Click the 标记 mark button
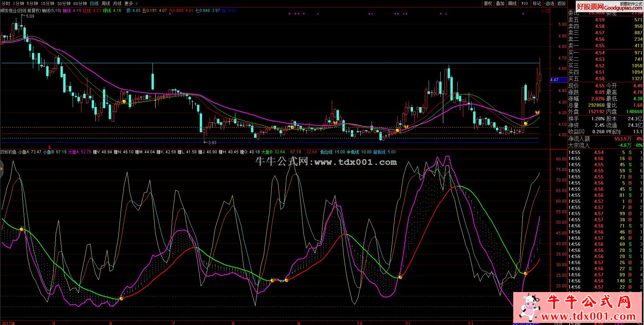644x325 pixels. [537, 3]
